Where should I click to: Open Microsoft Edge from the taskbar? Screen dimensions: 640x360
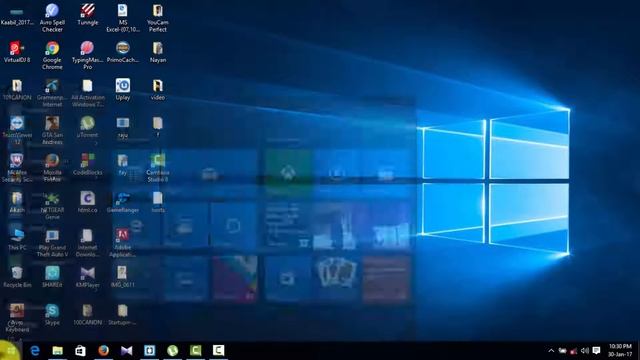point(35,351)
